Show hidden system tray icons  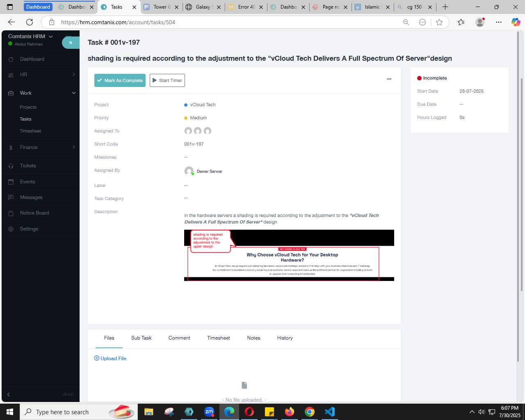pos(472,412)
